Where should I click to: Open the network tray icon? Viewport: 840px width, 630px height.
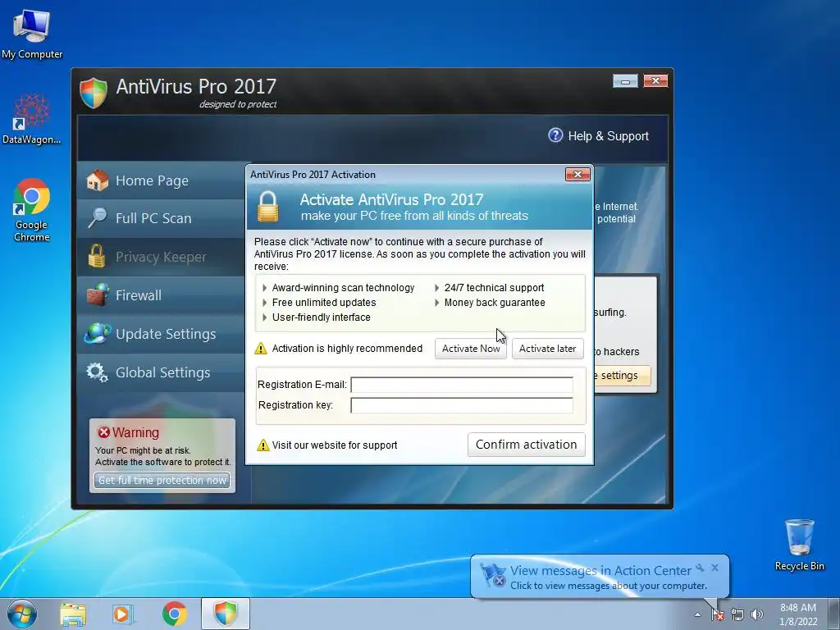pos(737,615)
